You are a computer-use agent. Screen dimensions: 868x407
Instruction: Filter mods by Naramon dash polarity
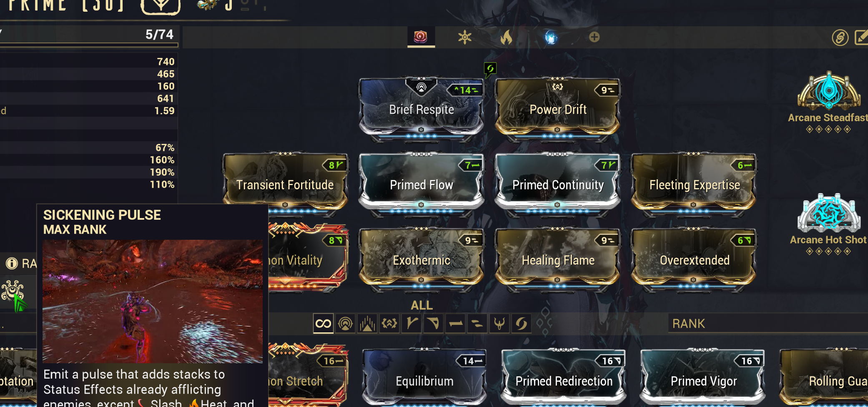click(456, 324)
